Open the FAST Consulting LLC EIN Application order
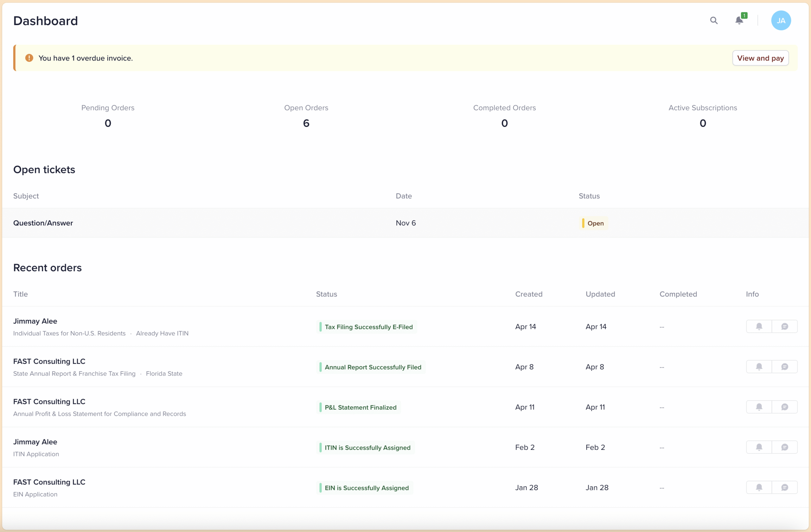Screen dimensions: 811x532 [49, 482]
